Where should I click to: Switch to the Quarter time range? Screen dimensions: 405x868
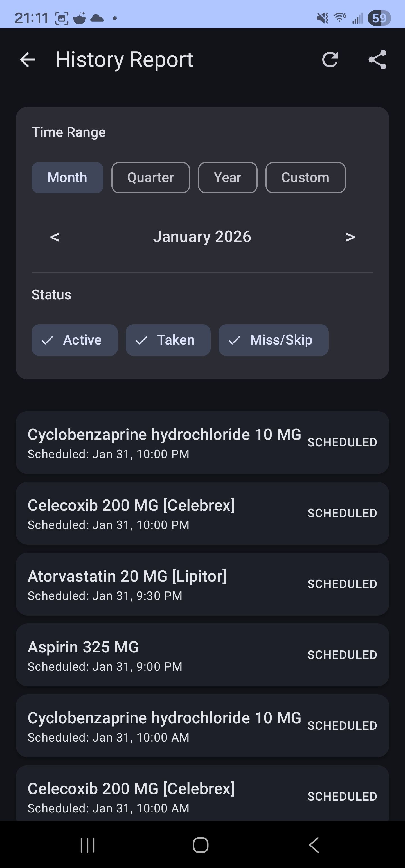(x=150, y=178)
